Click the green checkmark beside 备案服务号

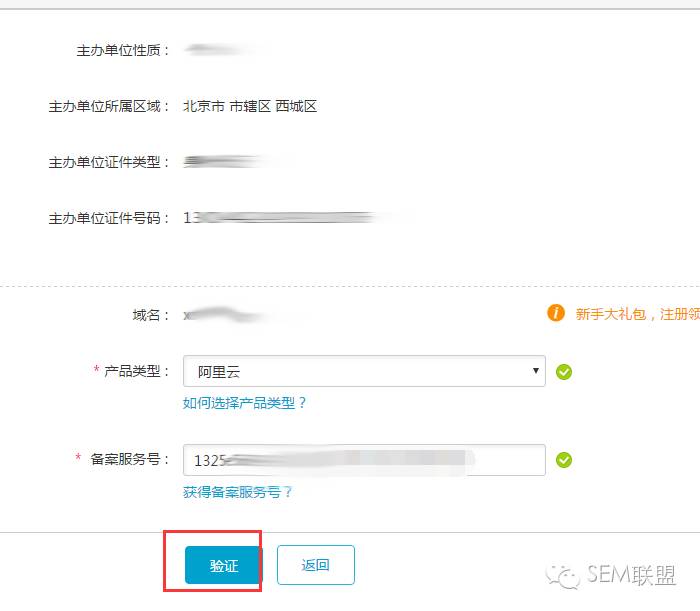pyautogui.click(x=564, y=460)
